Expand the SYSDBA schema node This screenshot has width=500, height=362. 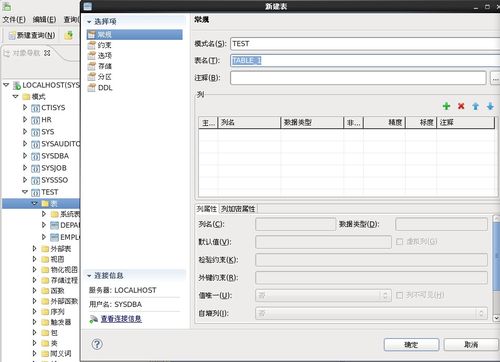pos(25,156)
